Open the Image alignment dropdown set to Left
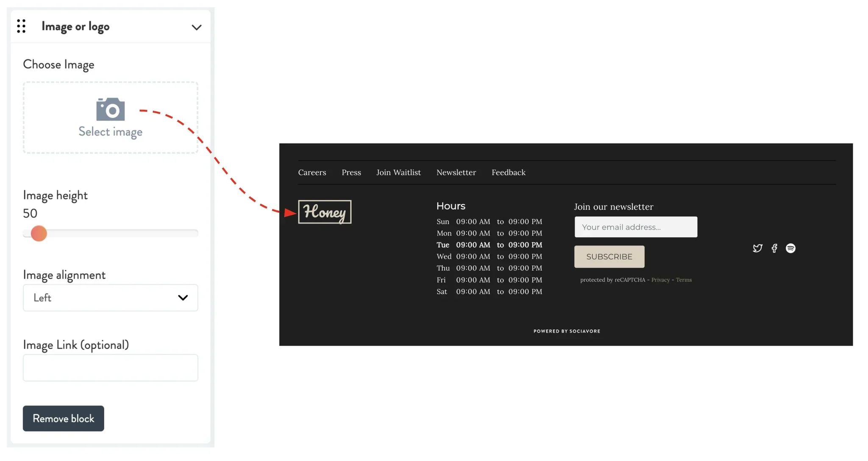Image resolution: width=868 pixels, height=461 pixels. click(111, 298)
